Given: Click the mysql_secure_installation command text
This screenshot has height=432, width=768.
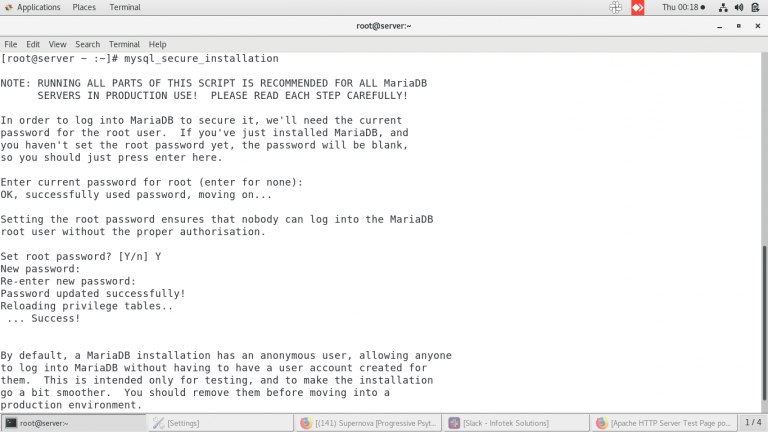Looking at the screenshot, I should (201, 59).
